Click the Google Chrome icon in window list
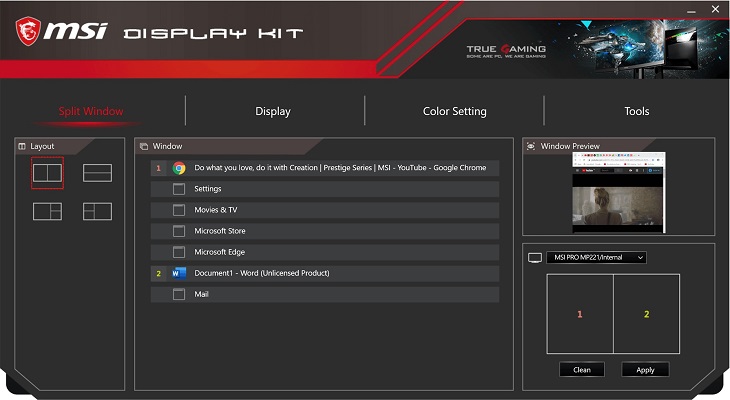 tap(179, 168)
